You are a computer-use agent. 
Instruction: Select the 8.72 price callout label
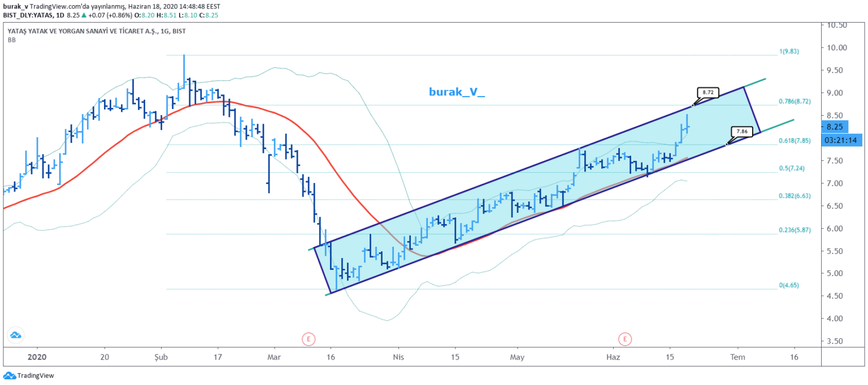pos(708,92)
